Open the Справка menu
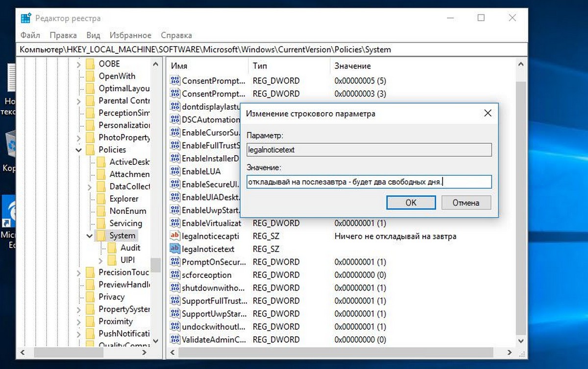 pyautogui.click(x=176, y=35)
